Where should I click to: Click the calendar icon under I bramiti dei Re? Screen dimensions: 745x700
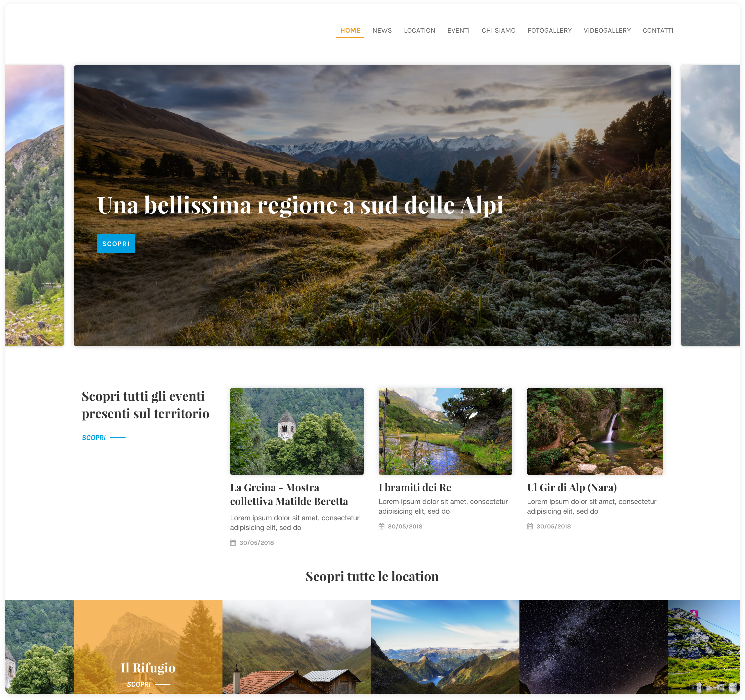381,526
